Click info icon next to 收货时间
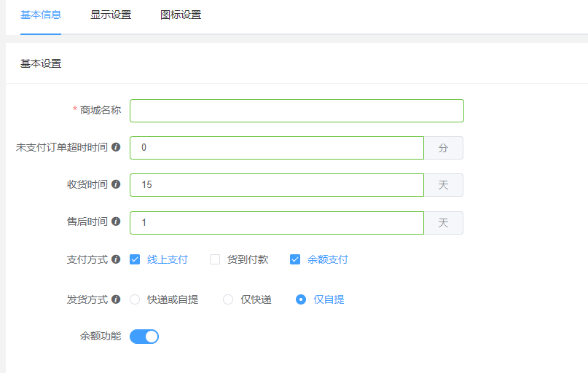The width and height of the screenshot is (588, 373). (x=116, y=184)
